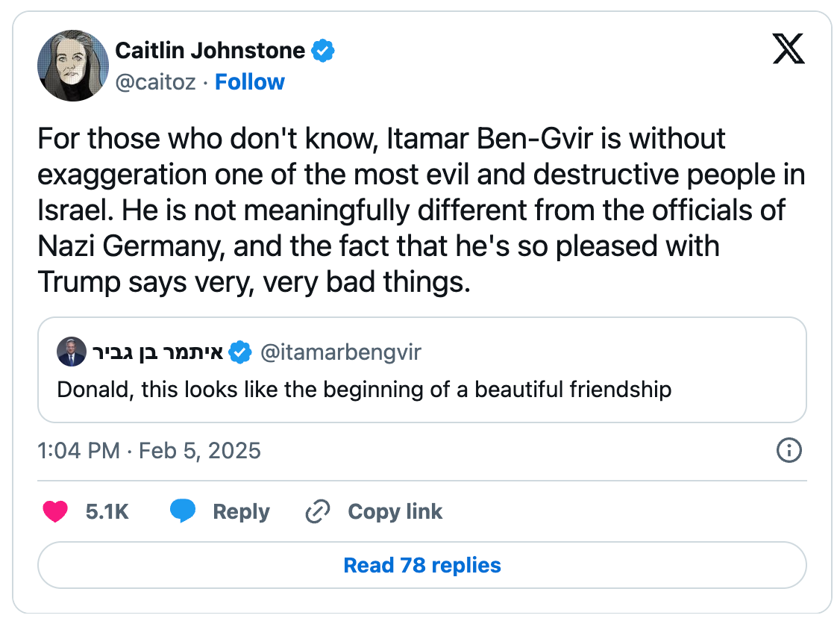Open Caitlin Johnstone's profile avatar
This screenshot has width=840, height=627.
[73, 66]
